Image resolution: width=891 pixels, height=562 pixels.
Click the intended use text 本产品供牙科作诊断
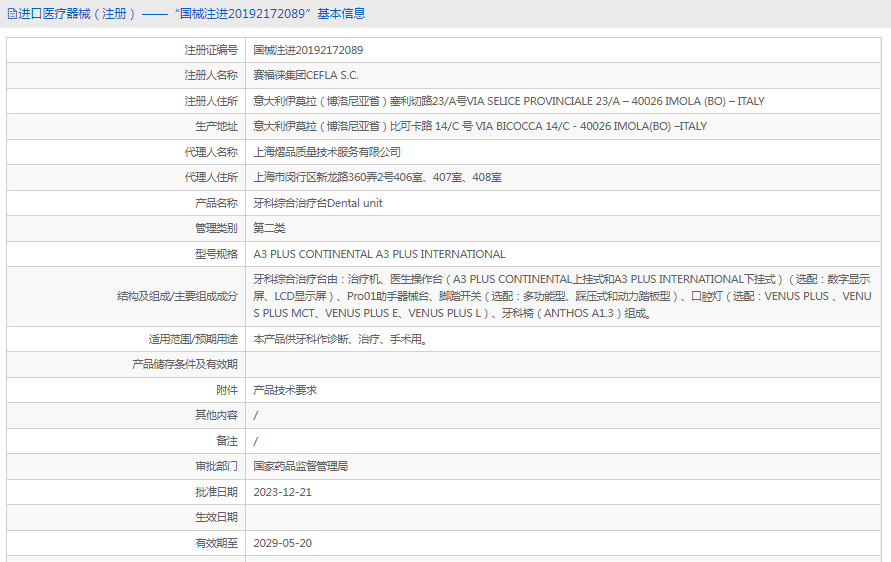point(341,339)
